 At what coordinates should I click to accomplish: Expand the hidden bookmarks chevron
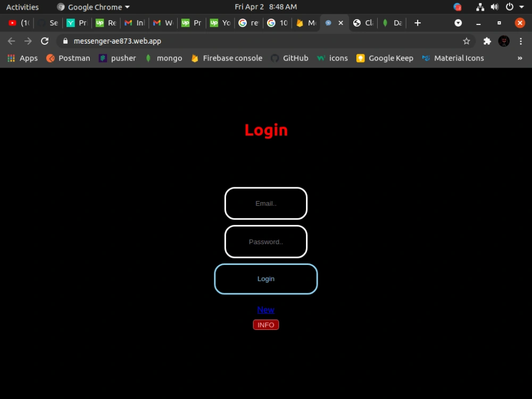(x=520, y=58)
